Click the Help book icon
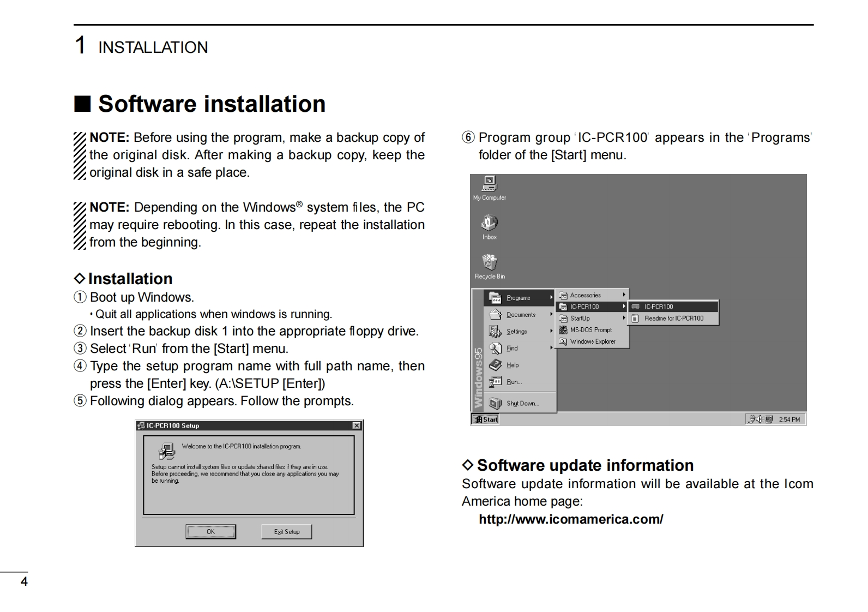This screenshot has height=612, width=868. [495, 365]
